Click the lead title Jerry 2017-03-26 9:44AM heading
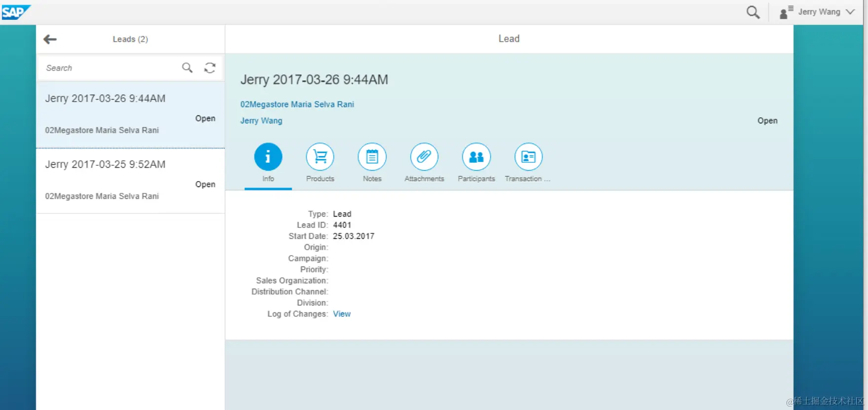This screenshot has height=410, width=868. point(314,80)
